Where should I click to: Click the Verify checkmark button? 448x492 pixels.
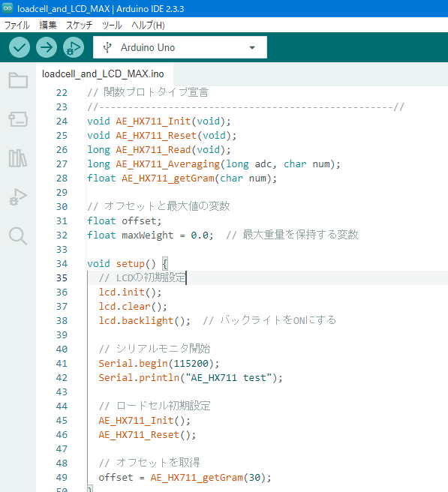[x=20, y=47]
